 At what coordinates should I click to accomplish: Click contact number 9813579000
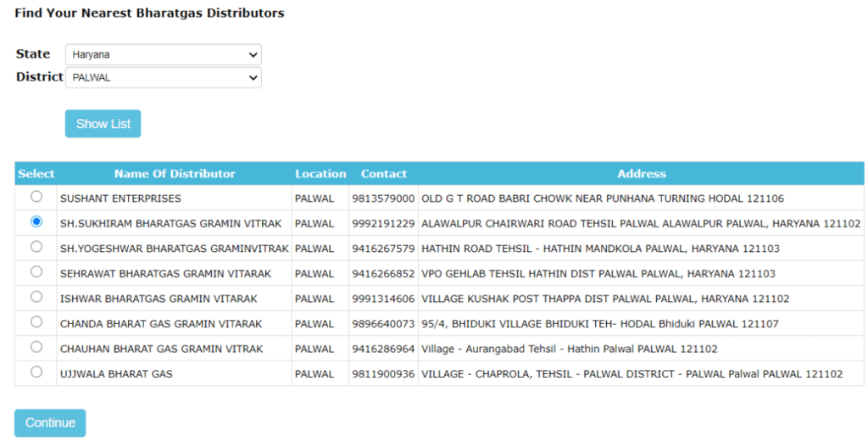tap(383, 199)
